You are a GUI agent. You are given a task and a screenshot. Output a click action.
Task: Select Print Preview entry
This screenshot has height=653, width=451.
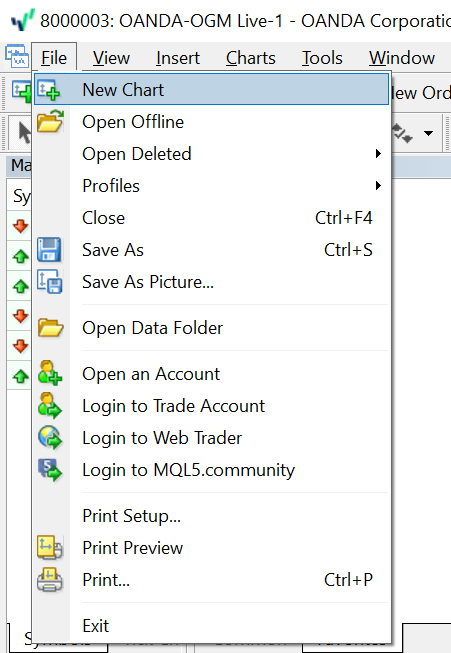point(212,548)
